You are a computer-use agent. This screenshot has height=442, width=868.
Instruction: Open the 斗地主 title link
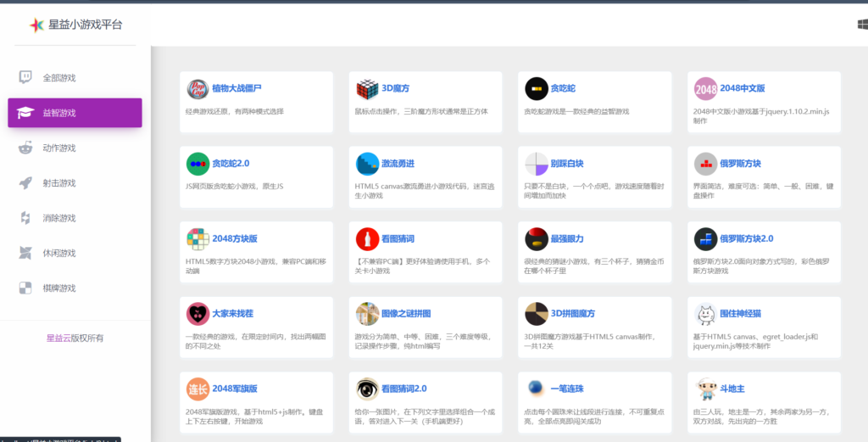click(x=732, y=389)
